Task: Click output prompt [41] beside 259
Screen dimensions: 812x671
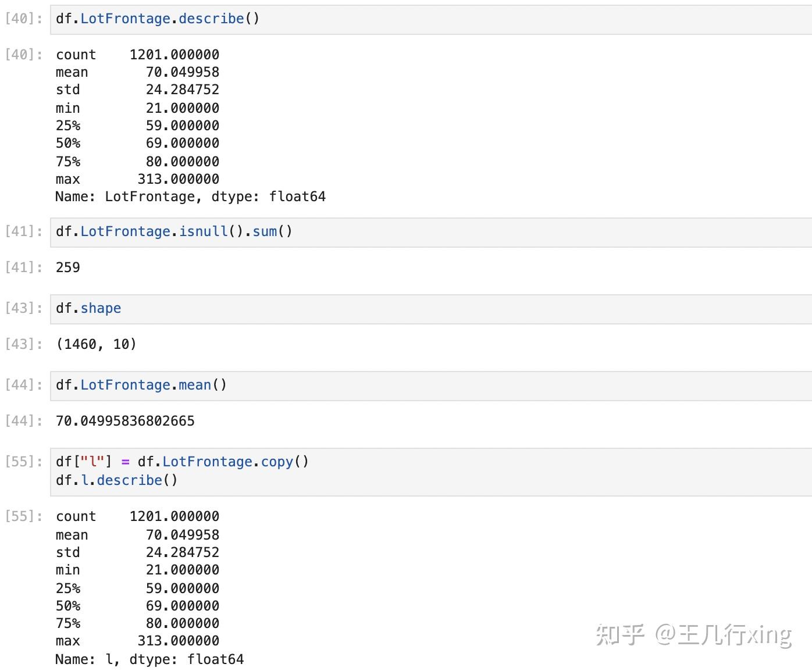Action: click(x=24, y=268)
